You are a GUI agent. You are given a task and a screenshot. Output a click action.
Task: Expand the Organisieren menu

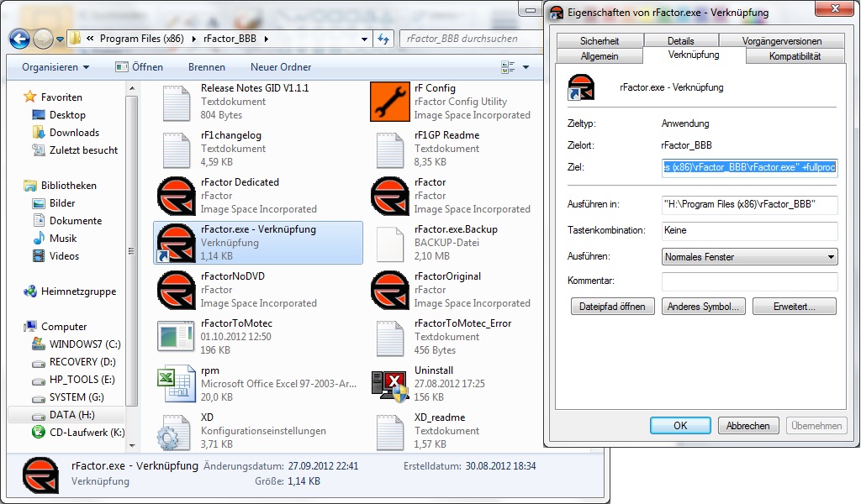point(55,67)
